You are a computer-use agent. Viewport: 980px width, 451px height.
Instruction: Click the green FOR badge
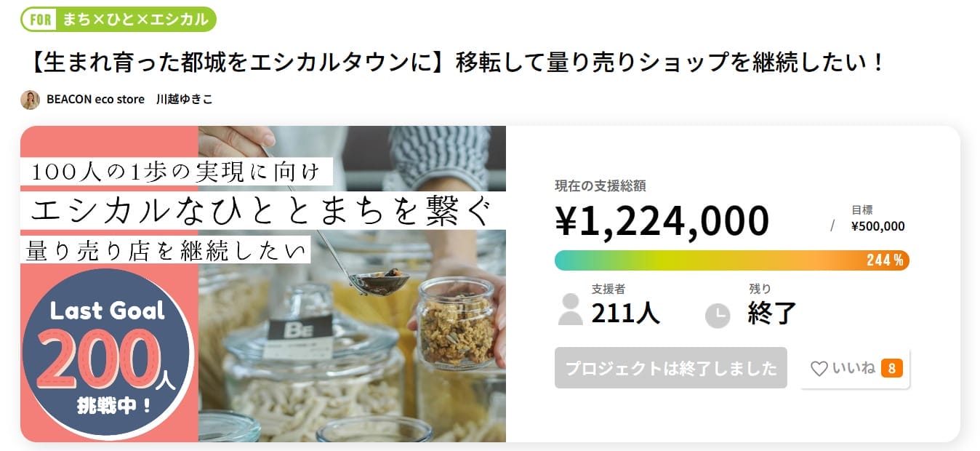tap(41, 20)
